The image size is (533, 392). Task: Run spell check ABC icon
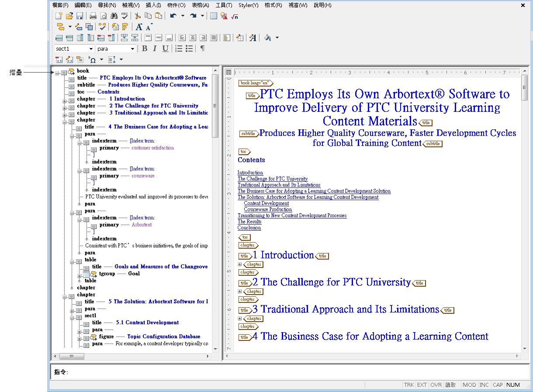[125, 16]
